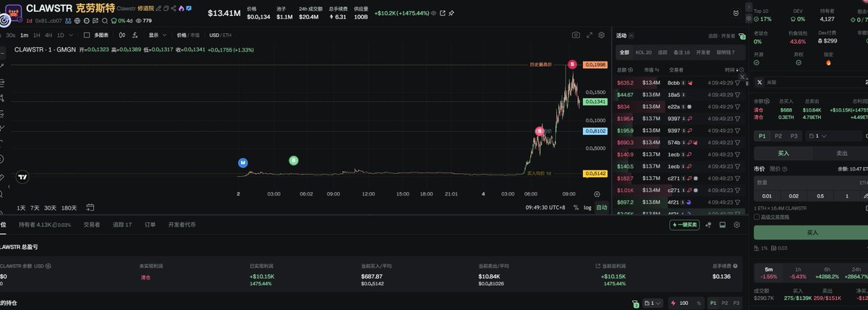This screenshot has width=868, height=310.
Task: Toggle 自动 auto scale on the chart
Action: (602, 207)
